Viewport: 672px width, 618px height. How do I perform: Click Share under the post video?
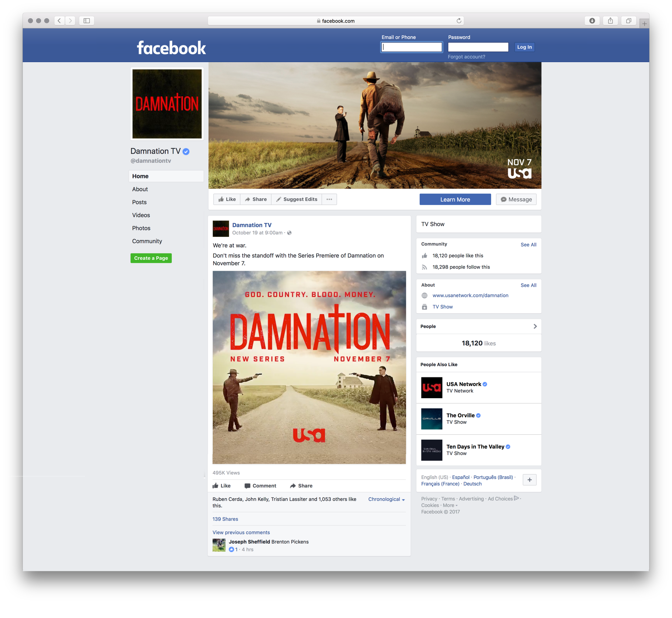click(301, 486)
